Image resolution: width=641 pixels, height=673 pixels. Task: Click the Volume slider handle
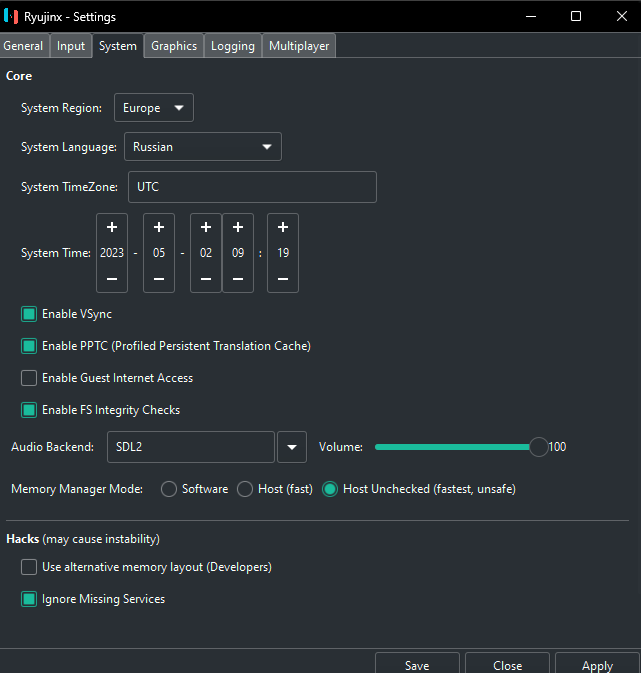click(x=538, y=447)
